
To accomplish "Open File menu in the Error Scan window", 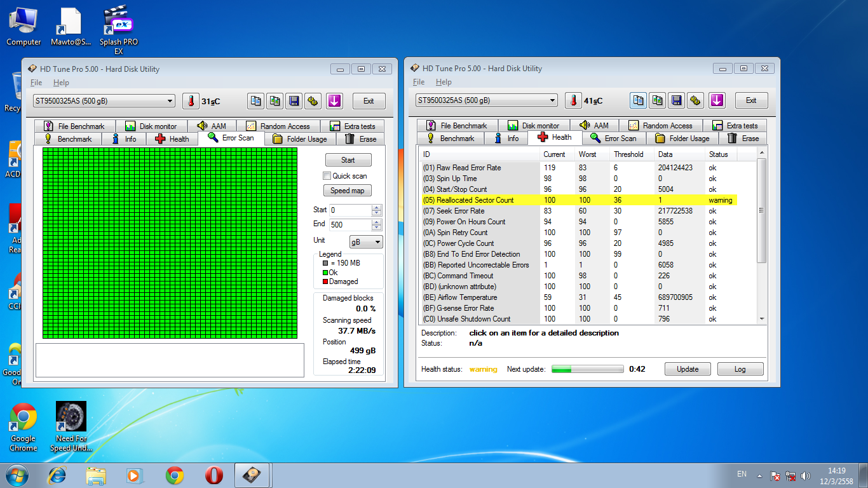I will tap(36, 83).
